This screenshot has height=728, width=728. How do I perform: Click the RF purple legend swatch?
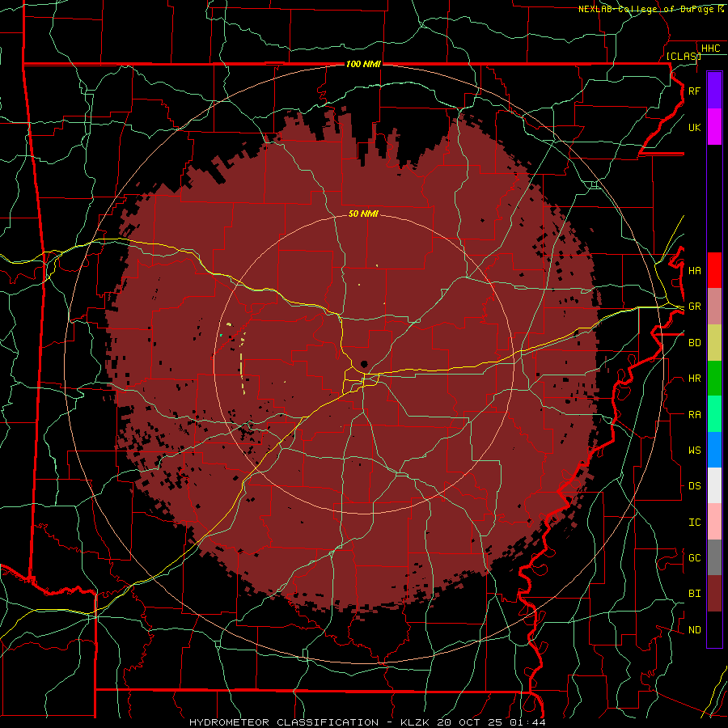pyautogui.click(x=714, y=91)
